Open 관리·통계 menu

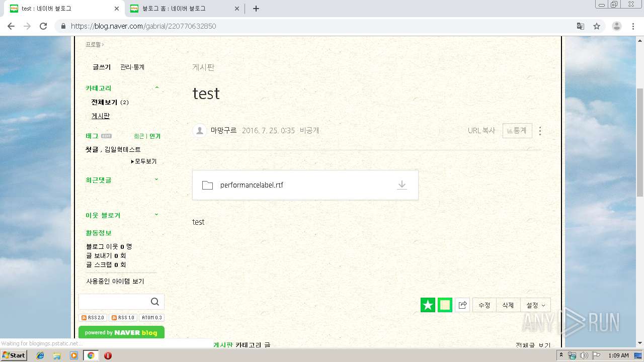132,67
